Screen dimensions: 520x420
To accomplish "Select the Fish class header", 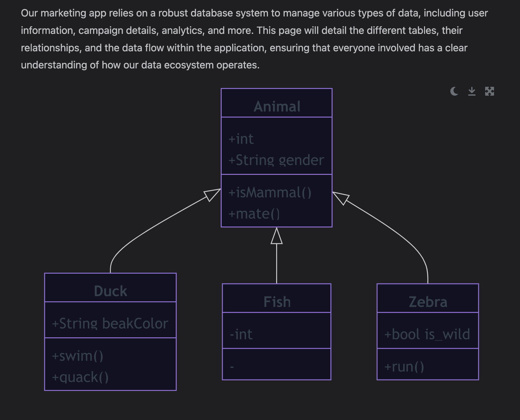I will [277, 302].
